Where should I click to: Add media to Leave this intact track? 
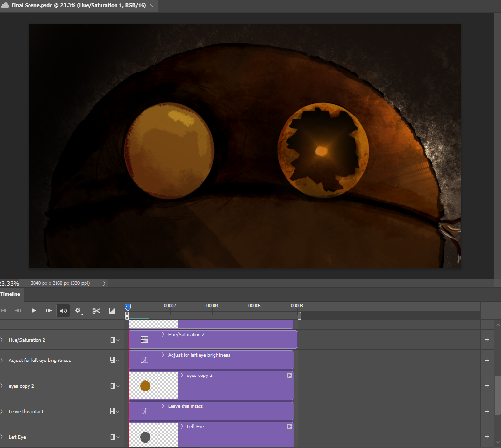[x=487, y=411]
